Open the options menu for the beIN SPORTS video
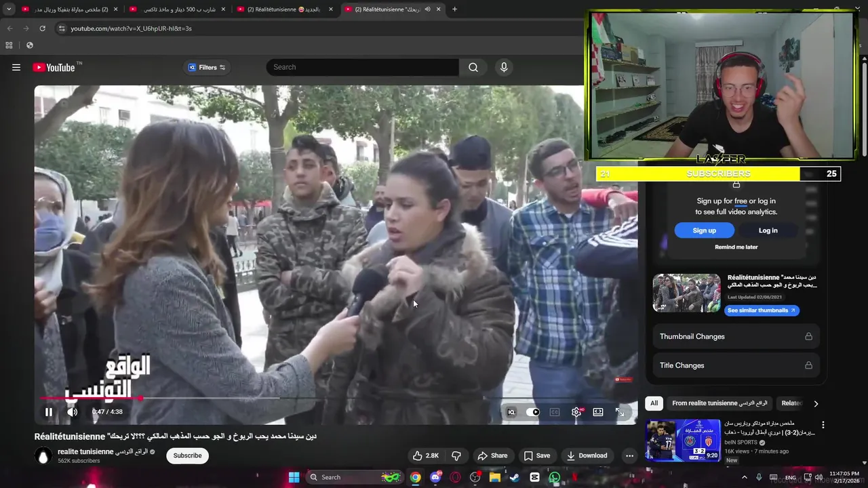This screenshot has width=868, height=488. pyautogui.click(x=823, y=425)
